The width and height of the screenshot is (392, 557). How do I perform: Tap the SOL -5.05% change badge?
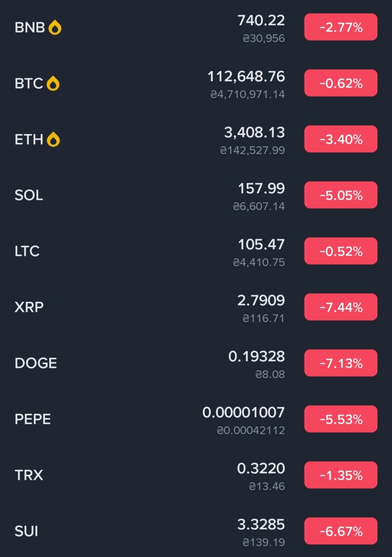tap(341, 195)
